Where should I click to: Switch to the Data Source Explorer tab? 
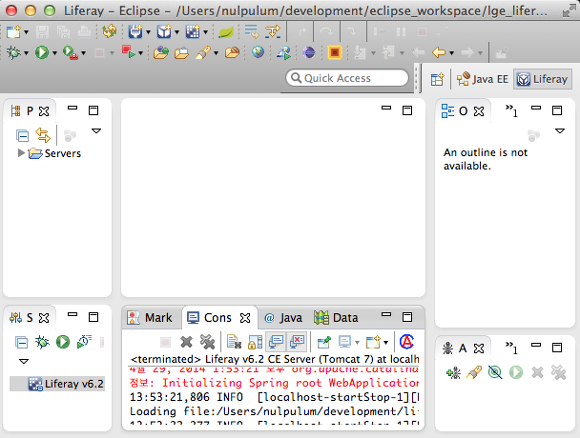pos(336,318)
